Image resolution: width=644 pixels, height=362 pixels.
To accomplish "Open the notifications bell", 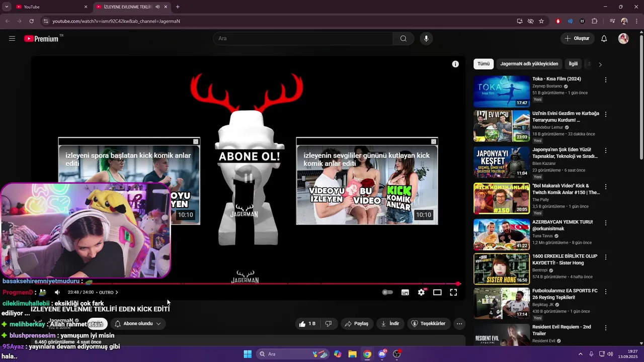I will (x=604, y=39).
